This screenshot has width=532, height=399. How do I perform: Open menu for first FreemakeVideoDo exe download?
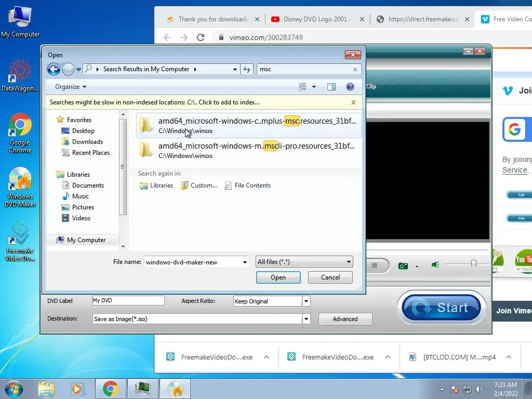267,357
